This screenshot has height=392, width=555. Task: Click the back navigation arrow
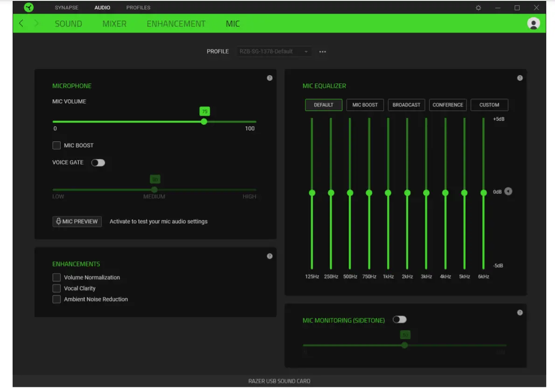pyautogui.click(x=21, y=23)
